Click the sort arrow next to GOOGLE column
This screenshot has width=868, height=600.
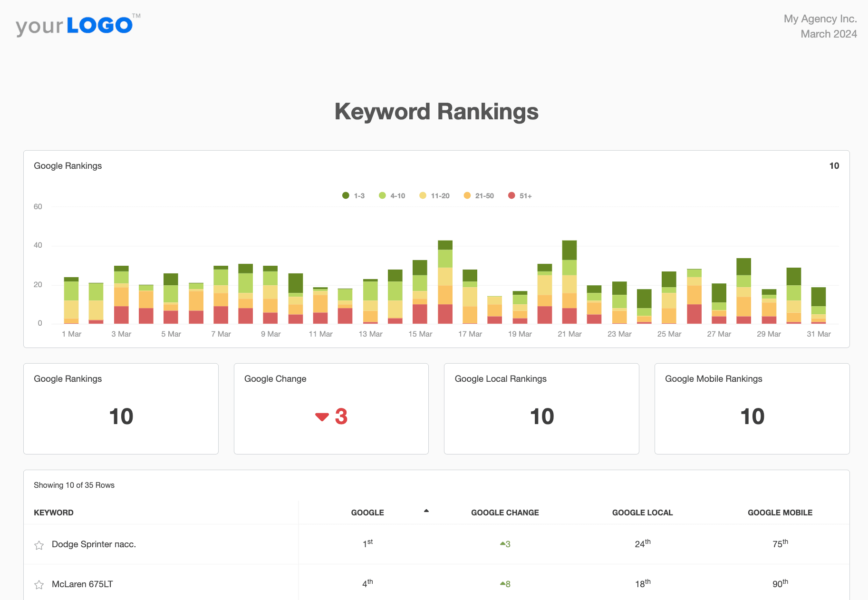426,511
